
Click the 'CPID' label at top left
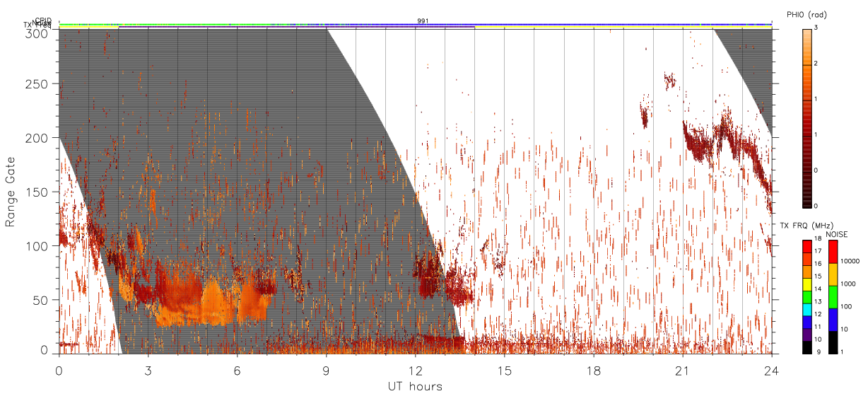pos(43,21)
